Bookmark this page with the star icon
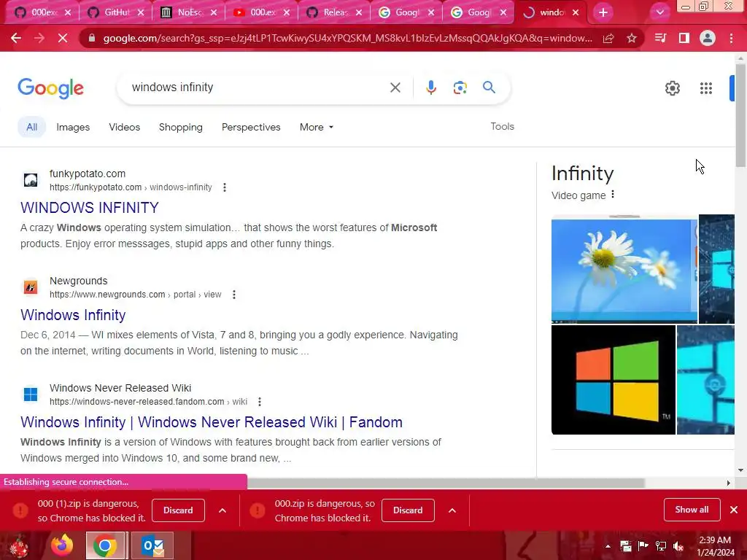This screenshot has width=747, height=560. pos(632,38)
